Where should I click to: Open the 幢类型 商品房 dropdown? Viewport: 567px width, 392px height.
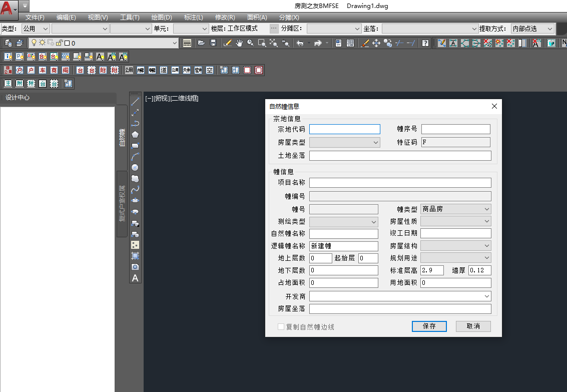(x=455, y=209)
